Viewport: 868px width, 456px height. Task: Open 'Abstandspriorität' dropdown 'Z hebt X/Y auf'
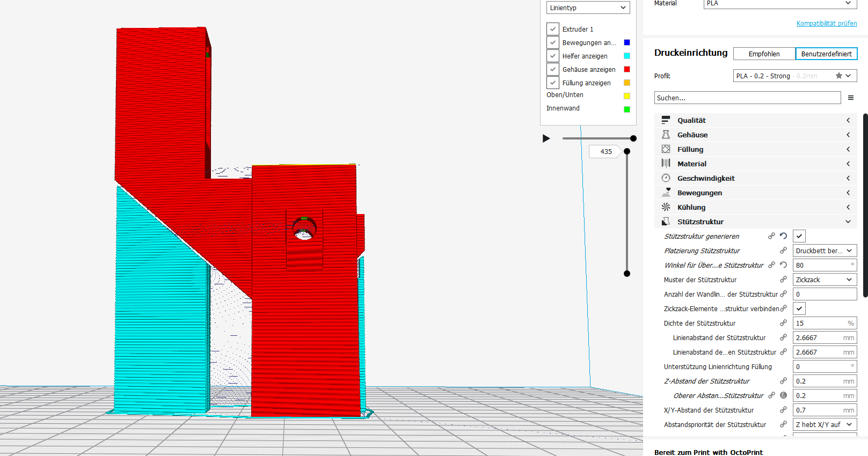825,424
